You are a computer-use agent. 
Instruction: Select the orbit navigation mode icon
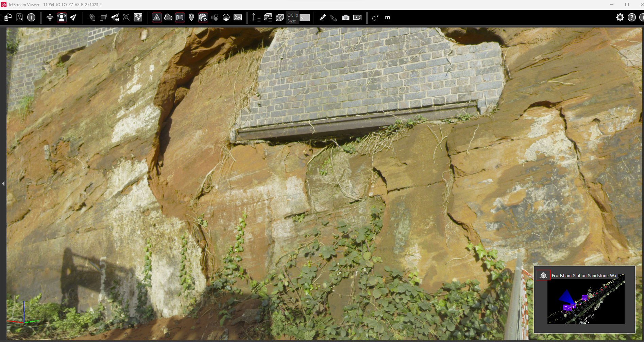[x=50, y=17]
